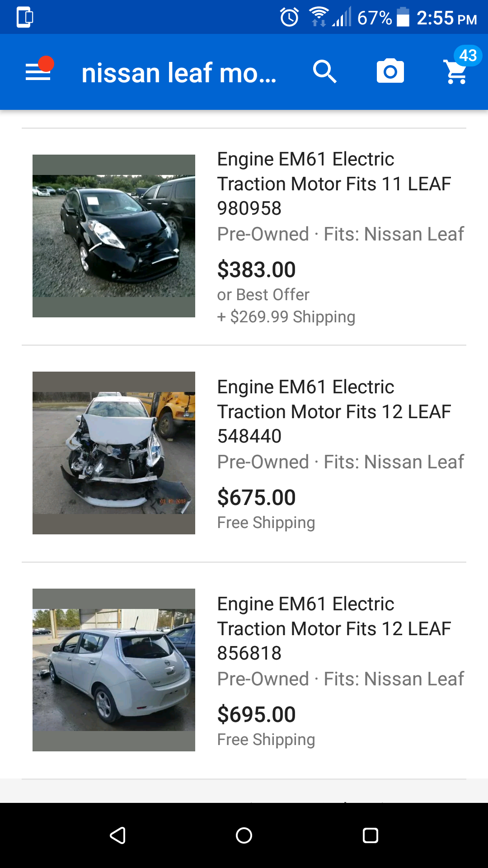Open black Nissan Leaf listing photo
This screenshot has height=868, width=488.
(x=114, y=236)
